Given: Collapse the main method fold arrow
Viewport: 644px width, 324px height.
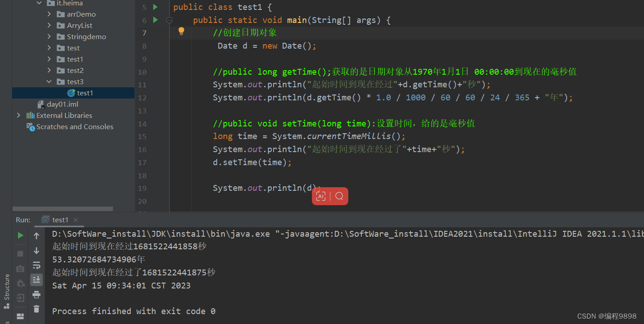Looking at the screenshot, I should pos(170,20).
